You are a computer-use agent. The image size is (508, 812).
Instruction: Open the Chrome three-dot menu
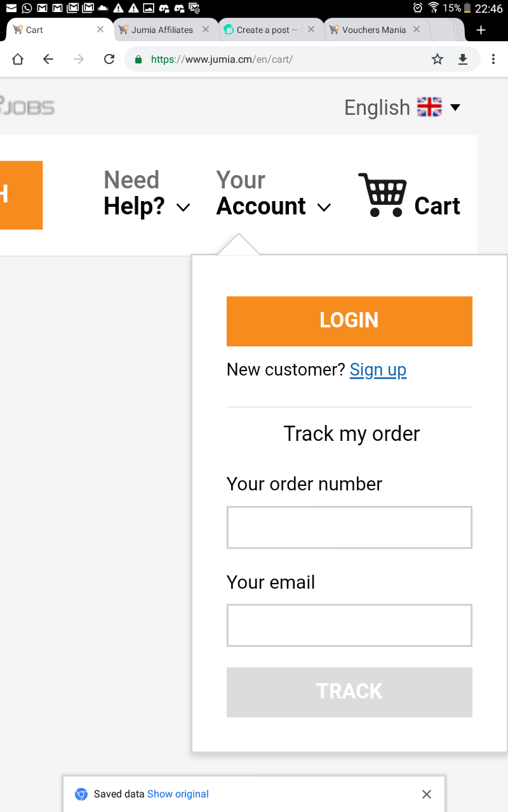tap(493, 59)
